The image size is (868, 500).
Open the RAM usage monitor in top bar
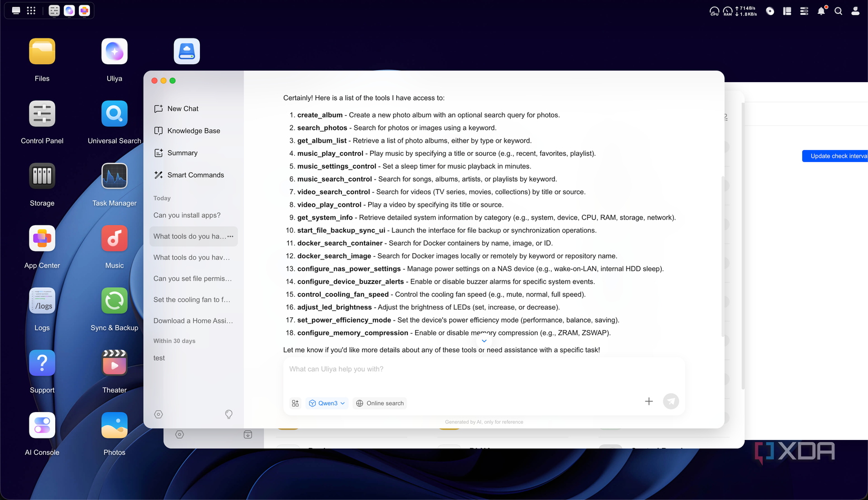pyautogui.click(x=728, y=11)
